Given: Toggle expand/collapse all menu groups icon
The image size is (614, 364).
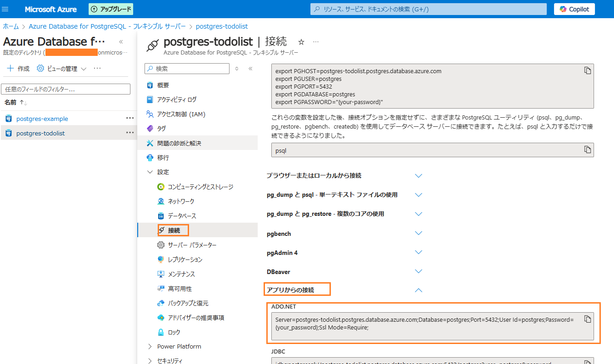Looking at the screenshot, I should click(x=237, y=69).
